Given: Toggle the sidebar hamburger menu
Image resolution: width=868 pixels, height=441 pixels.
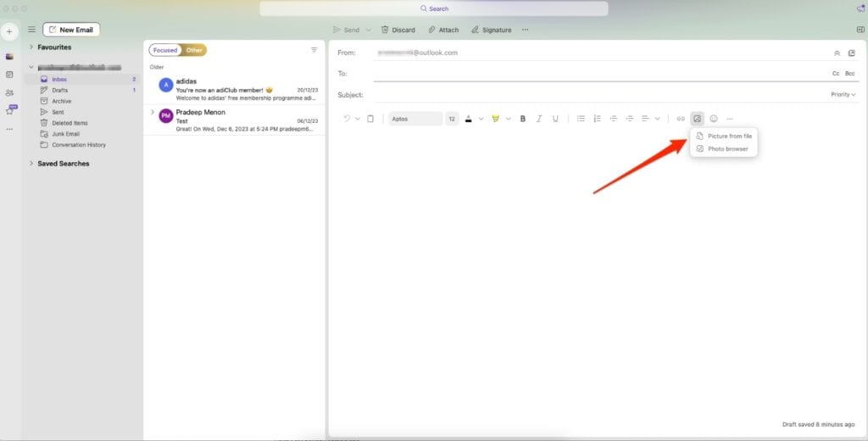Looking at the screenshot, I should coord(31,30).
